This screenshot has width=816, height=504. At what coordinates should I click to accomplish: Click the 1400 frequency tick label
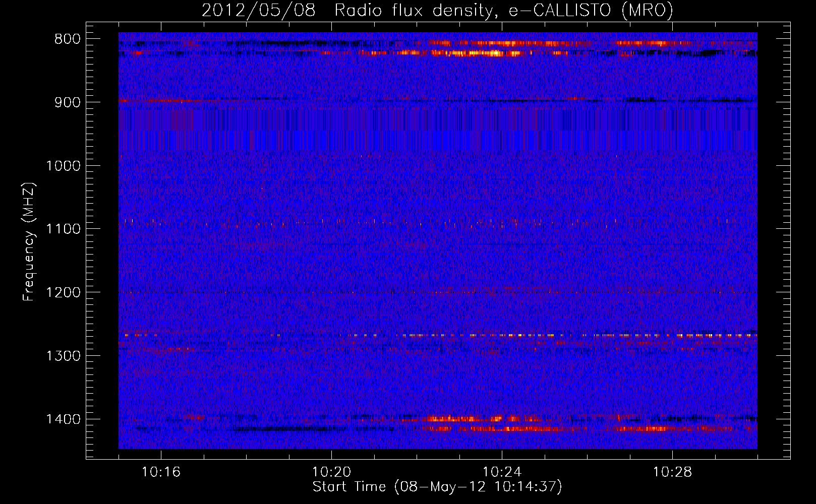(x=63, y=419)
